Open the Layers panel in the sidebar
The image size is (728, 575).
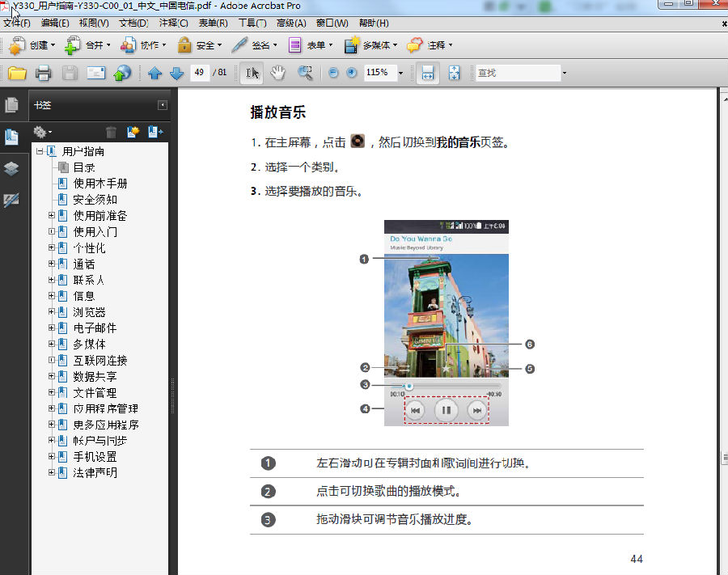pos(12,169)
